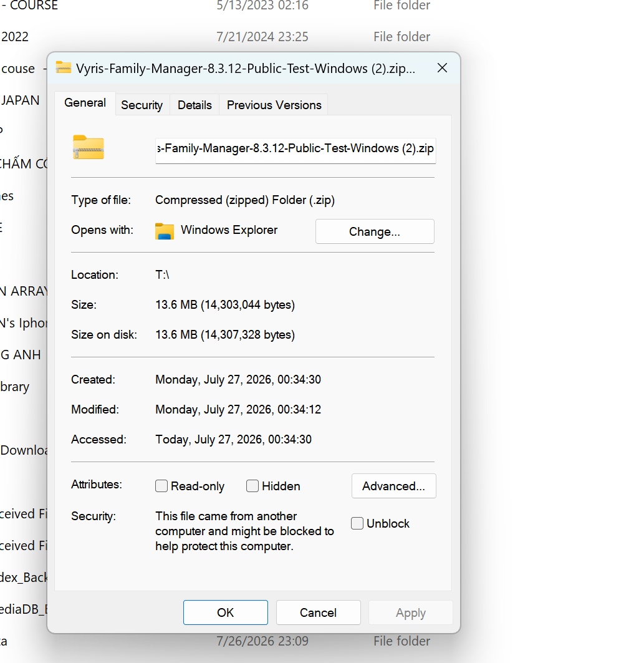Close the Properties dialog
Screen dimensions: 644x663
[x=442, y=67]
